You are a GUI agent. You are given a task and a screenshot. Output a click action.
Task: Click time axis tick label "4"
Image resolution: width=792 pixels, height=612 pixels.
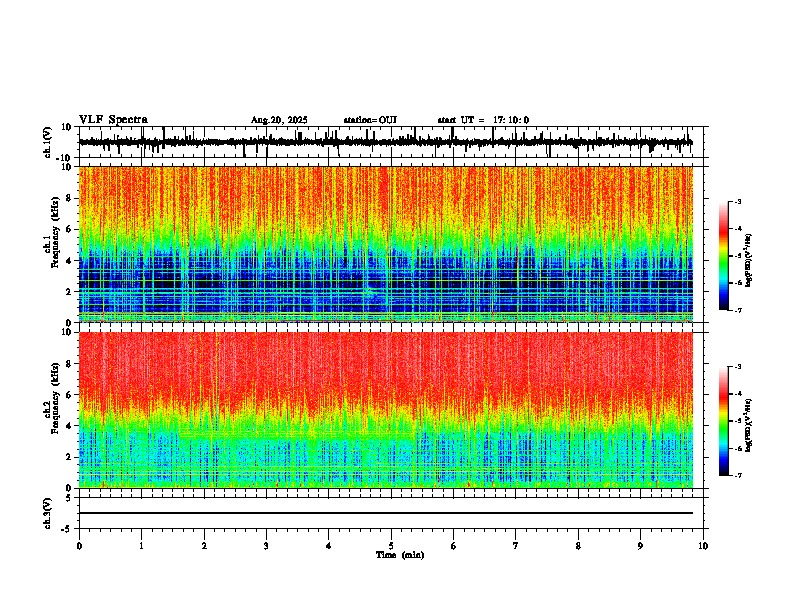click(x=329, y=546)
